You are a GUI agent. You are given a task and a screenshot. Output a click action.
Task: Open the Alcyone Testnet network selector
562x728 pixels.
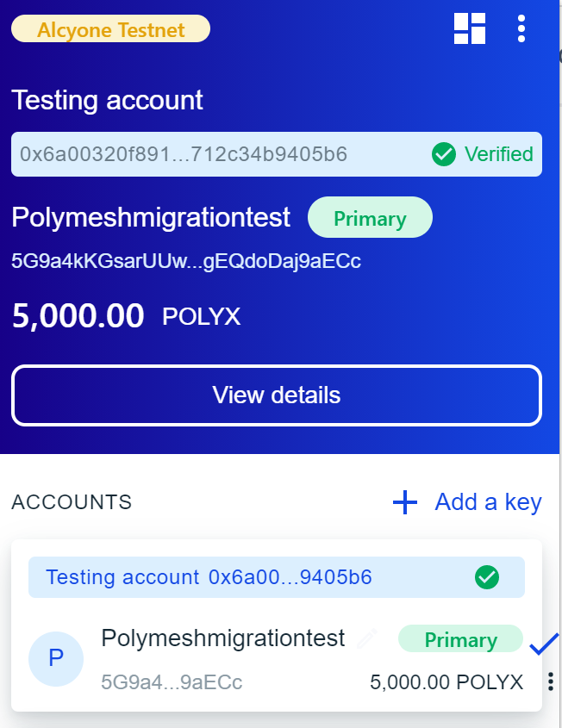tap(110, 28)
